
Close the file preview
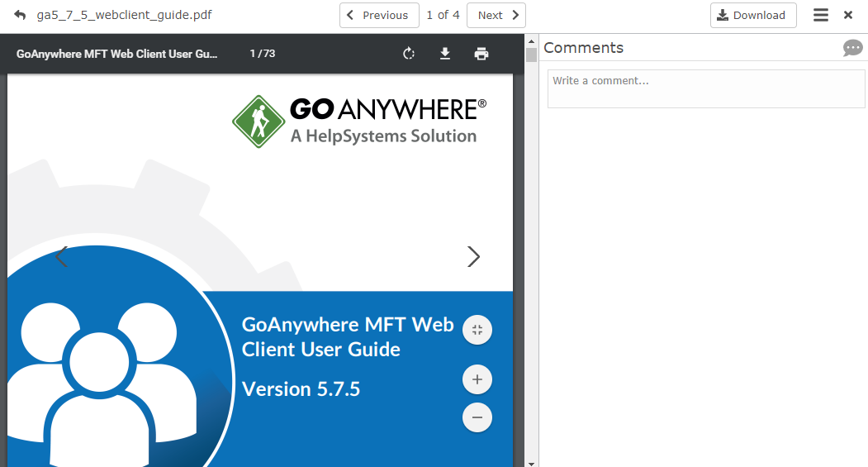[848, 15]
